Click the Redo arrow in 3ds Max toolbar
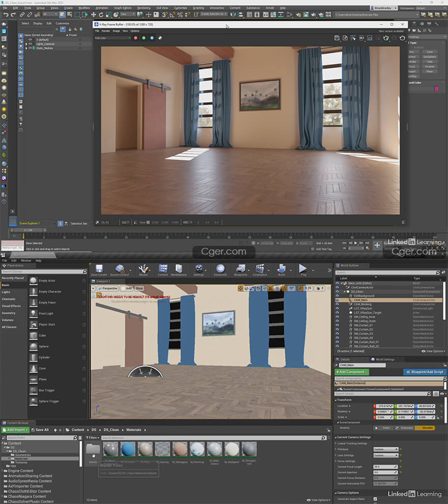448x504 pixels. pos(13,14)
